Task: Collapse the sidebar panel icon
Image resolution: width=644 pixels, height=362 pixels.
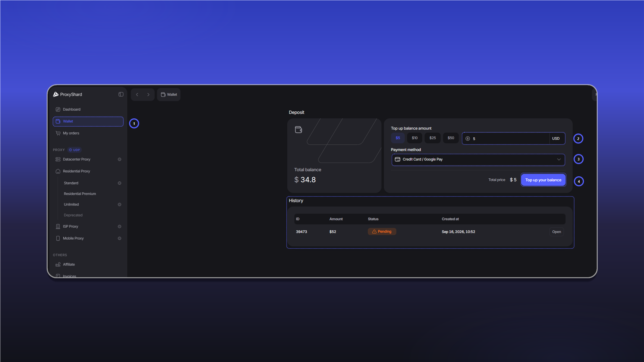Action: pyautogui.click(x=121, y=95)
